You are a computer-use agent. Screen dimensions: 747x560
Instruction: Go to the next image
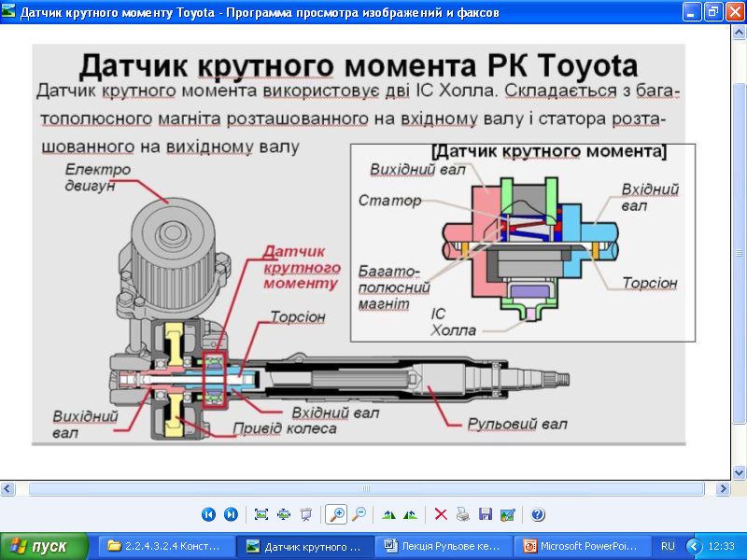pos(231,514)
